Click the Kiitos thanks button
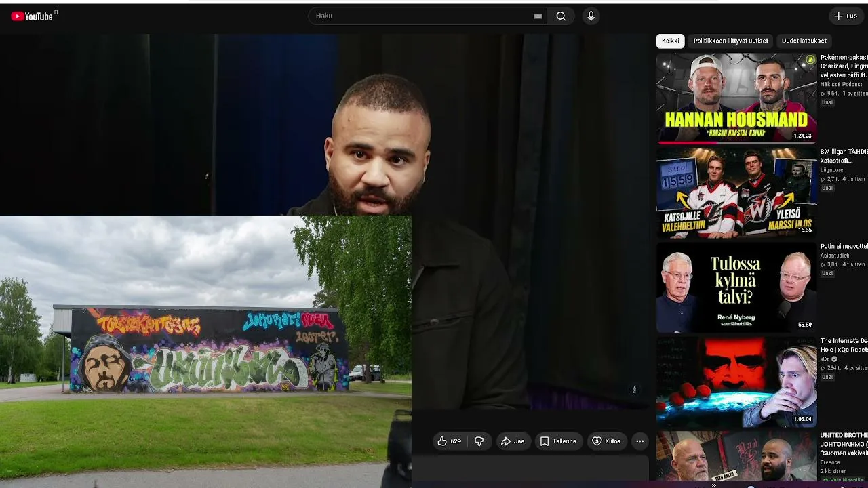Screen dimensions: 868x488 tap(606, 441)
